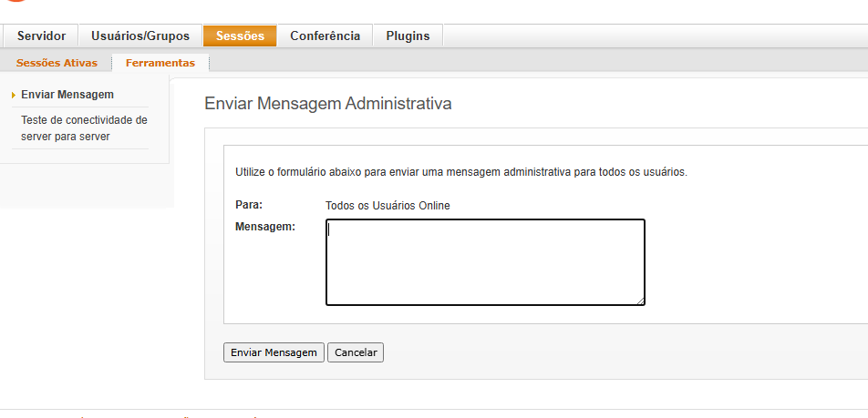The image size is (868, 418).
Task: Click the text area resize handle
Action: pos(640,301)
